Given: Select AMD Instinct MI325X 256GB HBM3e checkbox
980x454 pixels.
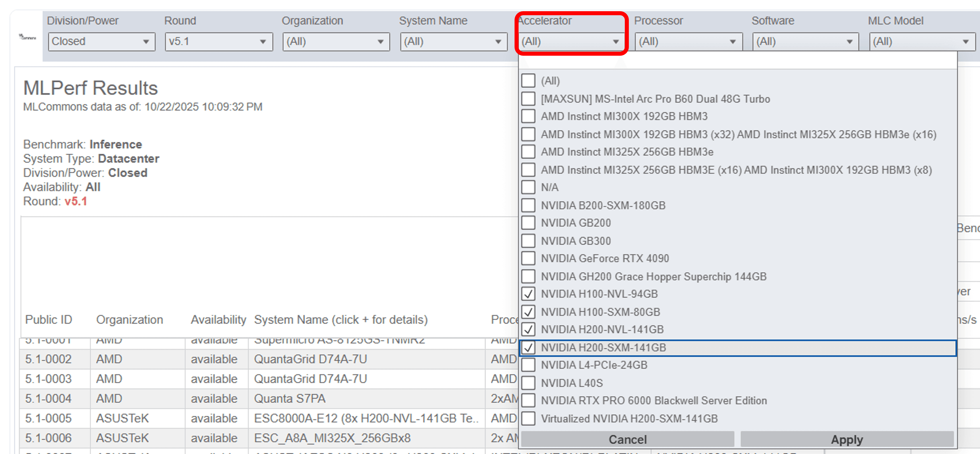Looking at the screenshot, I should pyautogui.click(x=528, y=152).
